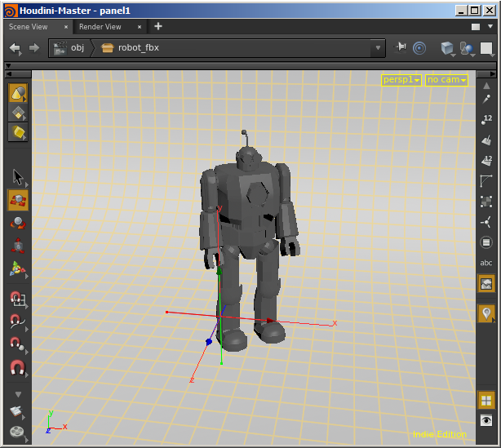This screenshot has height=448, width=501.
Task: Click the grid snapping magnet icon
Action: click(17, 299)
